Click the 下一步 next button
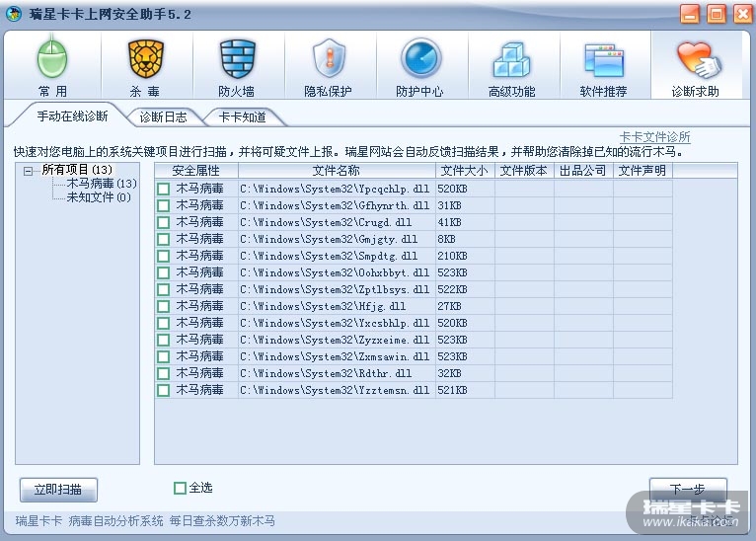Image resolution: width=756 pixels, height=541 pixels. pos(688,490)
